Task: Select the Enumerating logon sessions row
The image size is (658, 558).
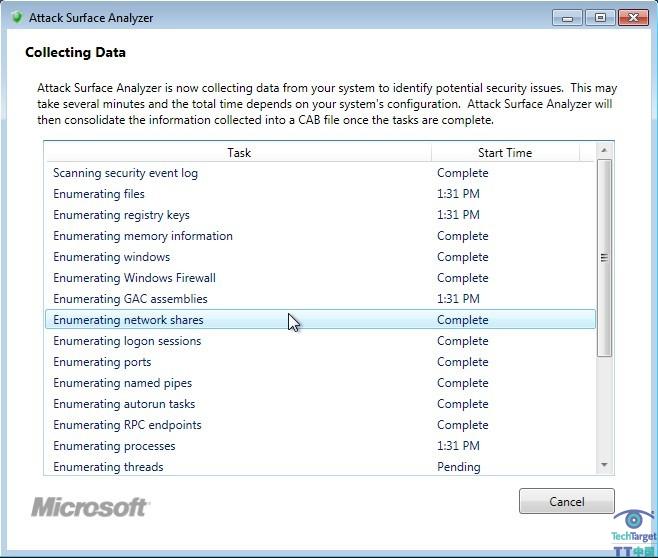Action: click(320, 341)
